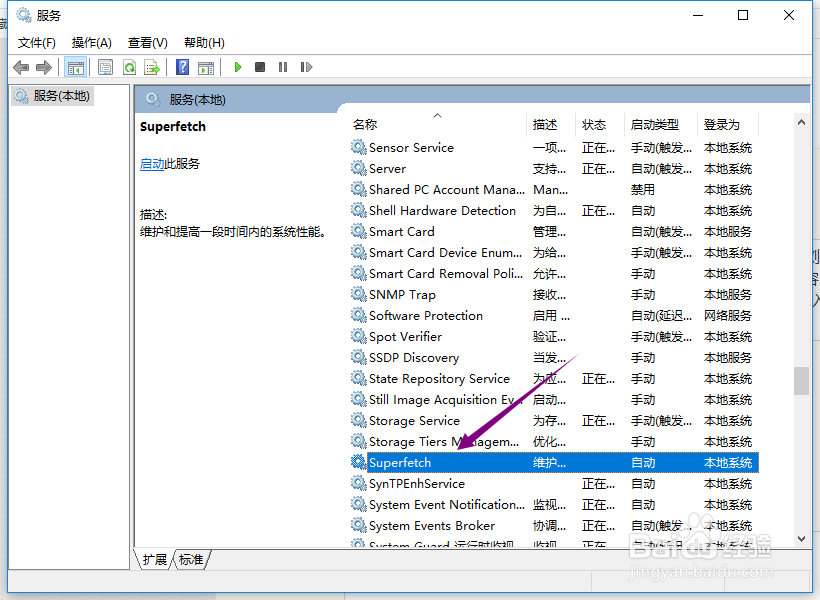Screen dimensions: 820x600
Task: Select Smart Card Device Enumeration service
Action: tap(554, 252)
